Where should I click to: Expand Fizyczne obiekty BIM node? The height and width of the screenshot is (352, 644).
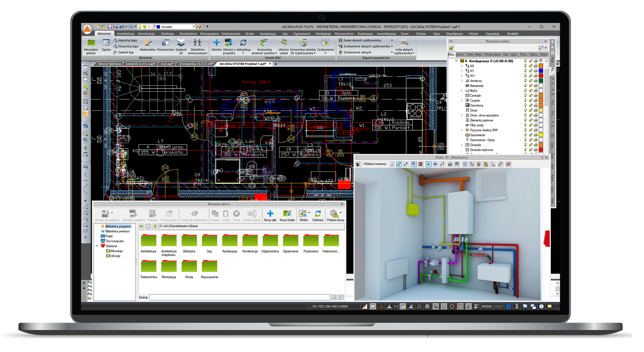[x=462, y=130]
